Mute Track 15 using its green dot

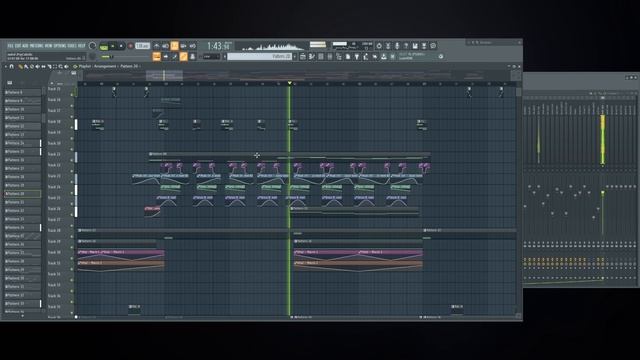tap(72, 95)
